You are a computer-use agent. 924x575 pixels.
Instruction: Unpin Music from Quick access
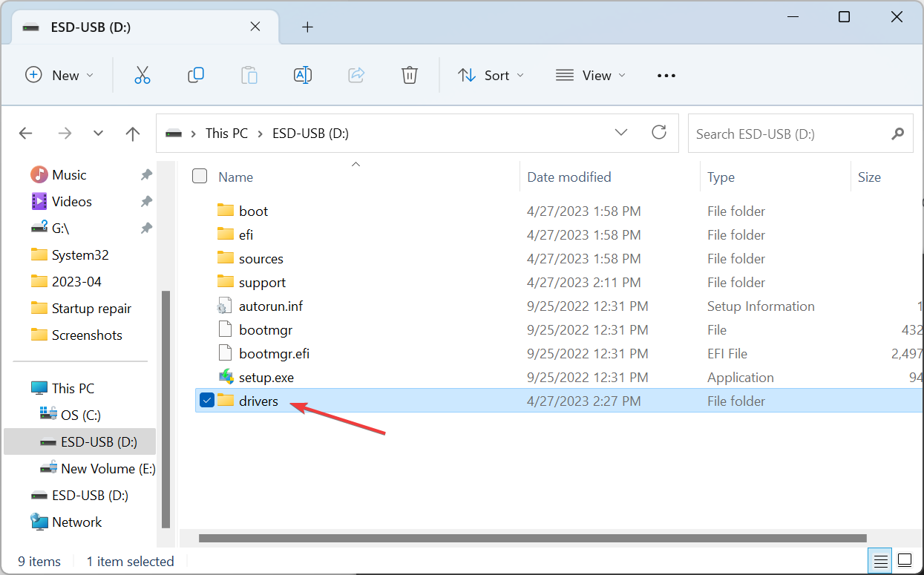(146, 175)
